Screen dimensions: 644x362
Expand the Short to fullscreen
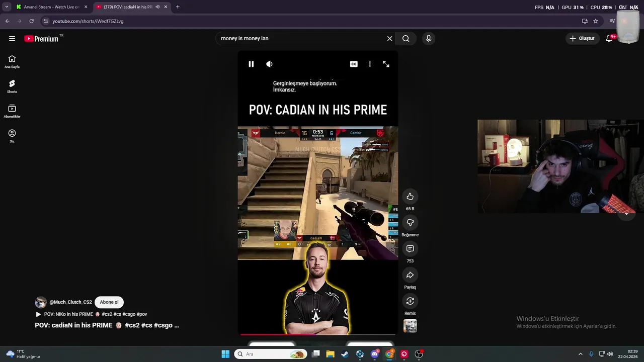[386, 64]
